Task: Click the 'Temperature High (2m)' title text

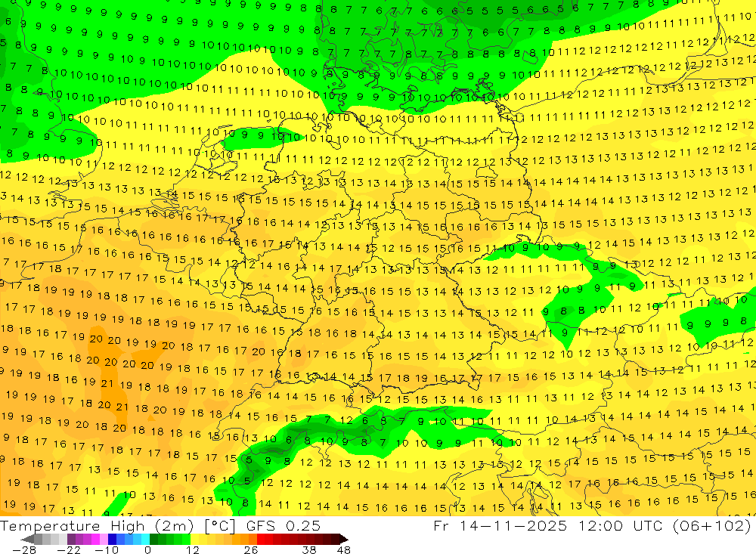Action: click(x=97, y=525)
